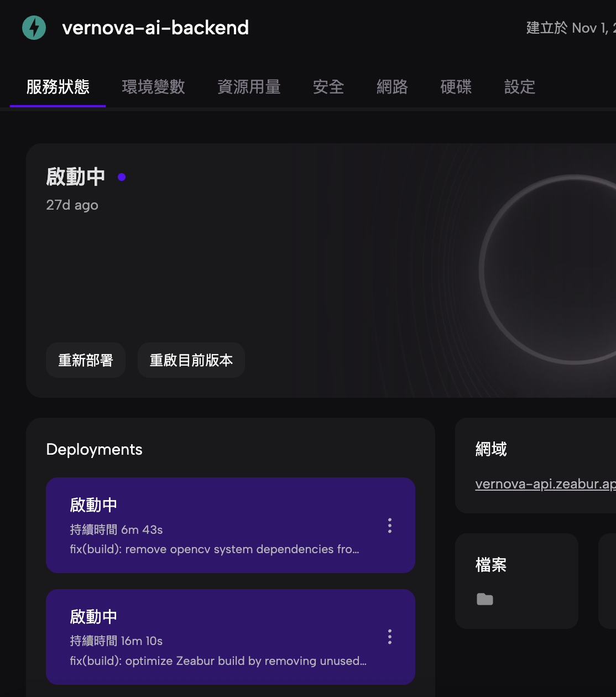Click the 檔案 card heading
616x697 pixels.
pyautogui.click(x=491, y=565)
